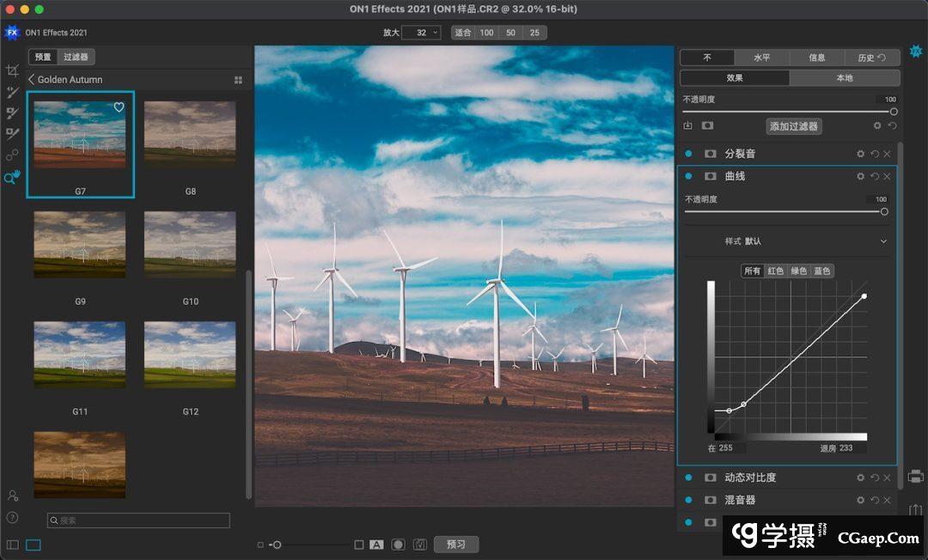The image size is (928, 560).
Task: Switch to the 过滤器 tab
Action: (x=76, y=57)
